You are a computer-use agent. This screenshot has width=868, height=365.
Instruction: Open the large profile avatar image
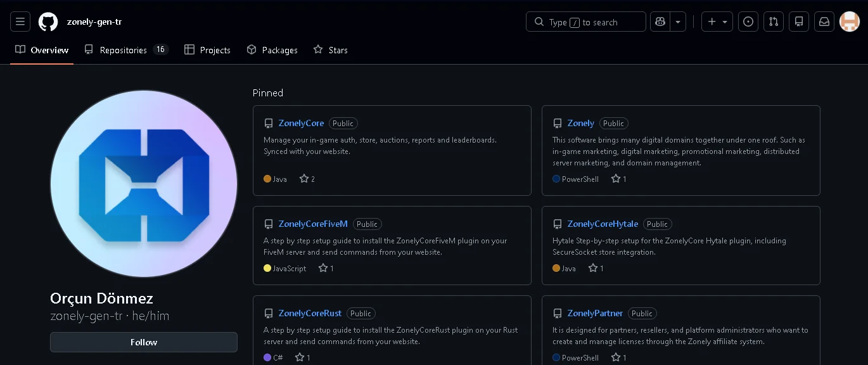(x=144, y=184)
